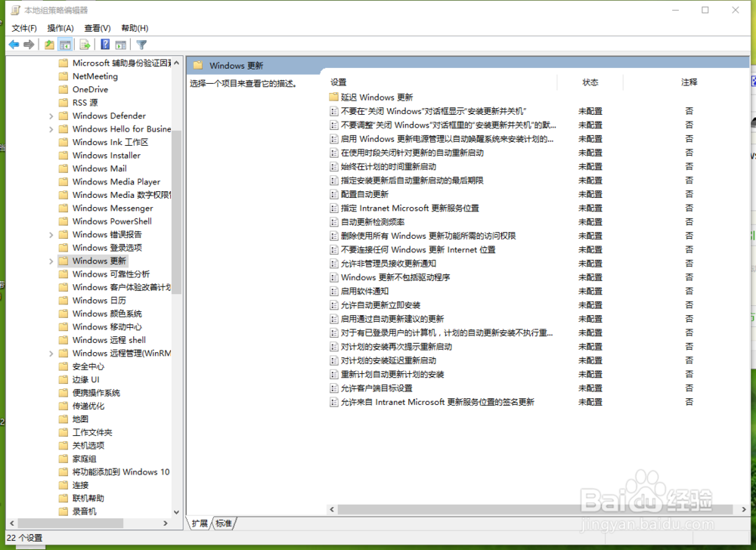This screenshot has height=550, width=756.
Task: Click the Forward arrow toolbar icon
Action: click(29, 45)
